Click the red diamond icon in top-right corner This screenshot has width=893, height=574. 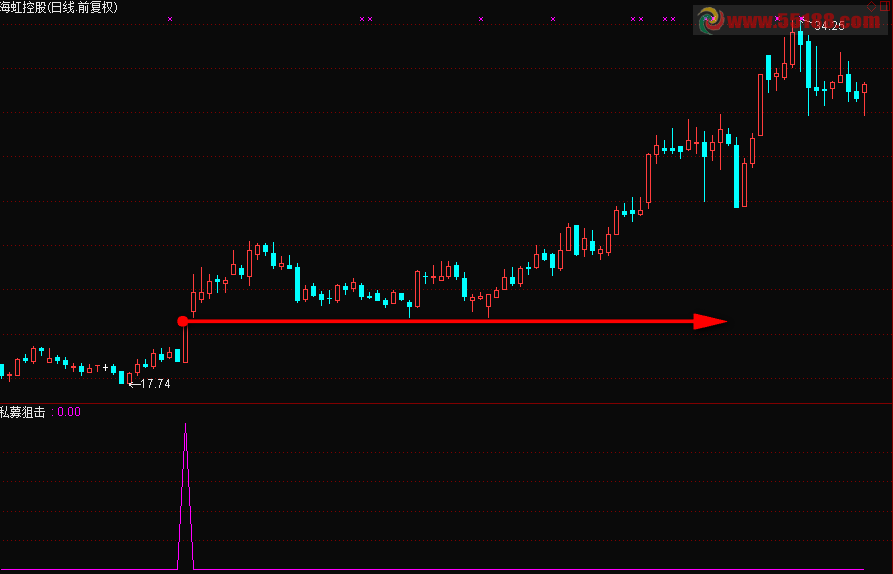point(872,7)
